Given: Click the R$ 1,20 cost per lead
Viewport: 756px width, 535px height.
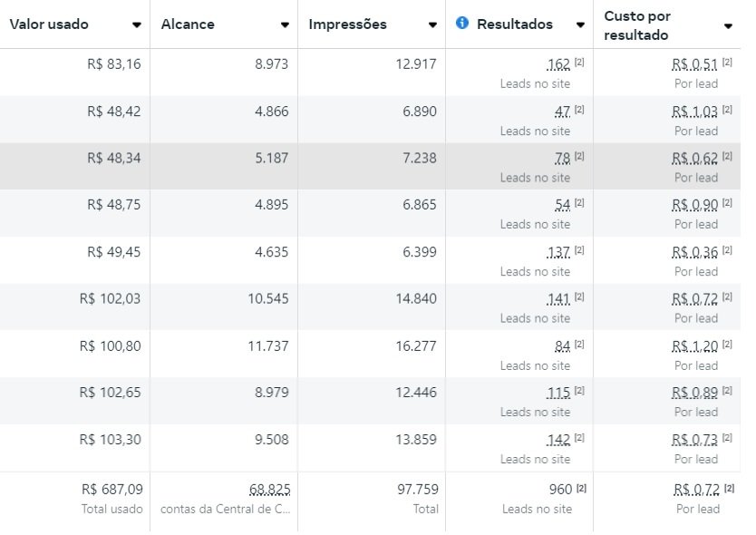Looking at the screenshot, I should click(694, 345).
